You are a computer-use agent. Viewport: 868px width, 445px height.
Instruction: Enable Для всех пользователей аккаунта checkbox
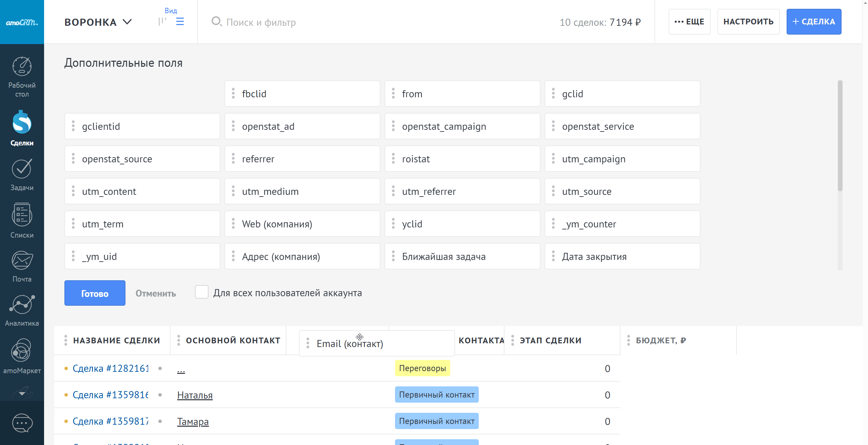[x=201, y=292]
